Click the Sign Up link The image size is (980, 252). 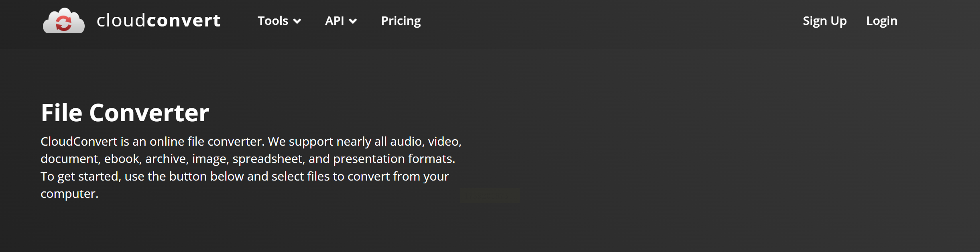pos(825,21)
